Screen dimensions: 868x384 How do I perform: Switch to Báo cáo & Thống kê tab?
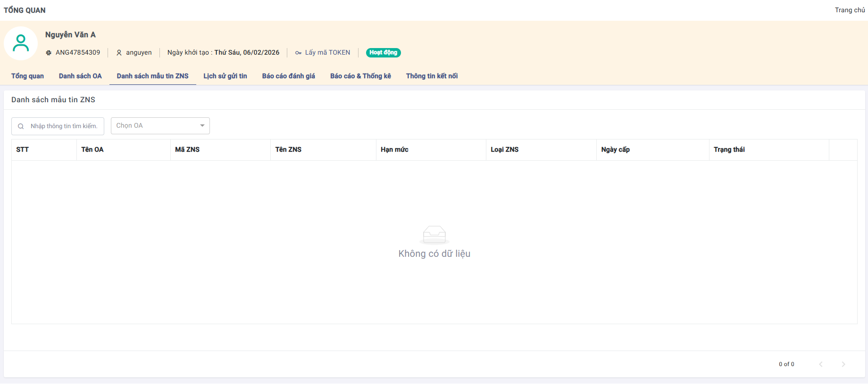click(x=360, y=76)
